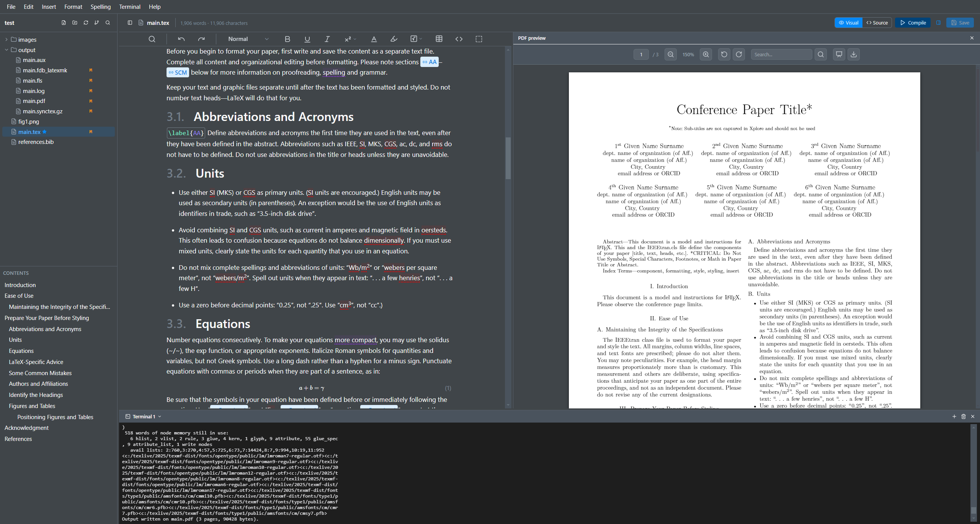The height and width of the screenshot is (524, 980).
Task: Start PDF presentation mode
Action: point(839,54)
